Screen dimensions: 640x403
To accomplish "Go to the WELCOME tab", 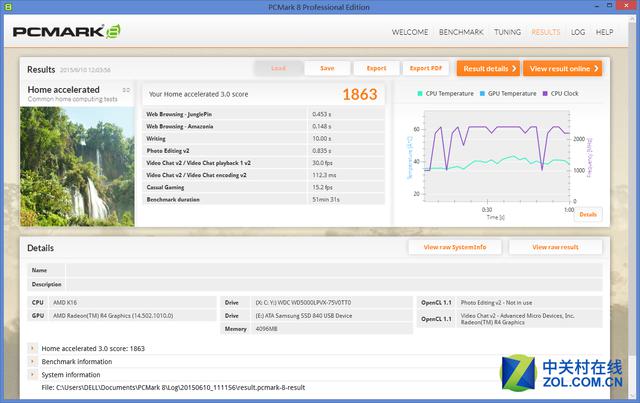I will 410,32.
